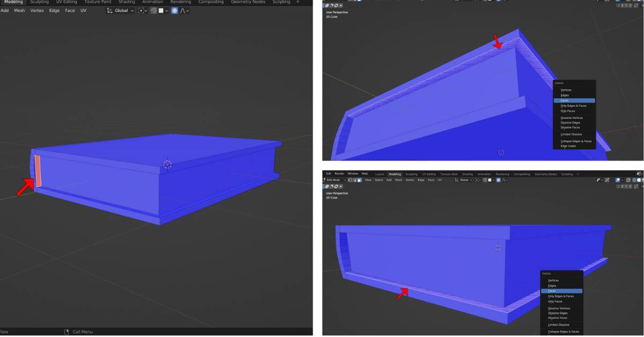Click the proportional editing falloff icon

click(182, 10)
